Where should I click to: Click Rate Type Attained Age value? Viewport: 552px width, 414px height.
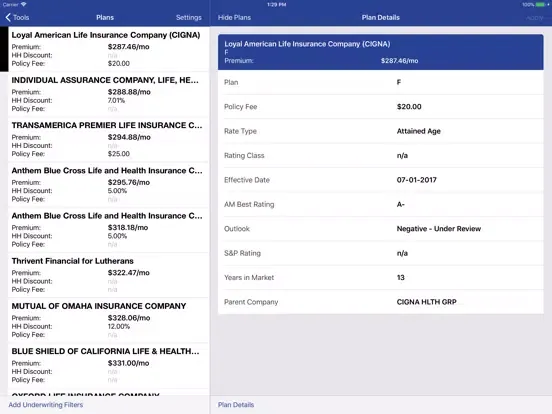click(419, 131)
